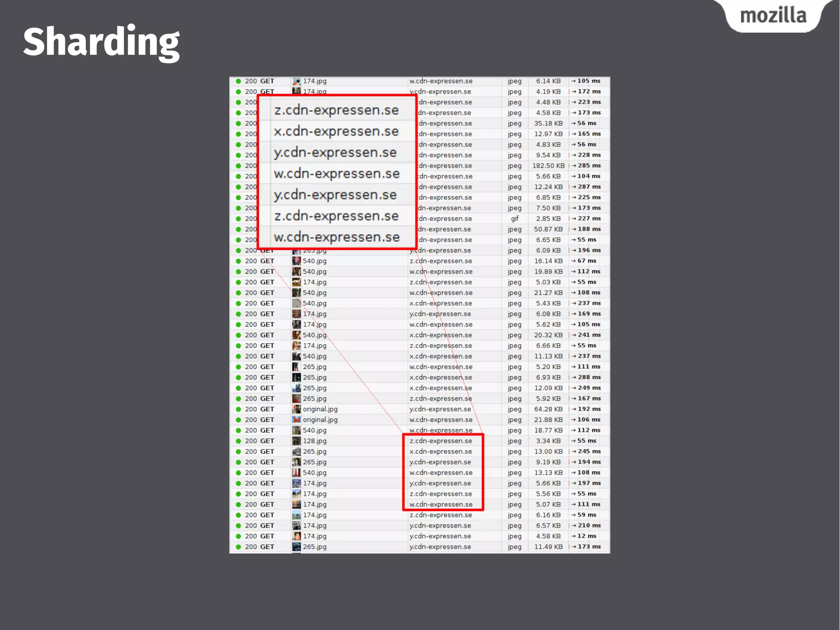Click the '12 ms' timing cell
Screen dimensions: 840x630
(584, 536)
